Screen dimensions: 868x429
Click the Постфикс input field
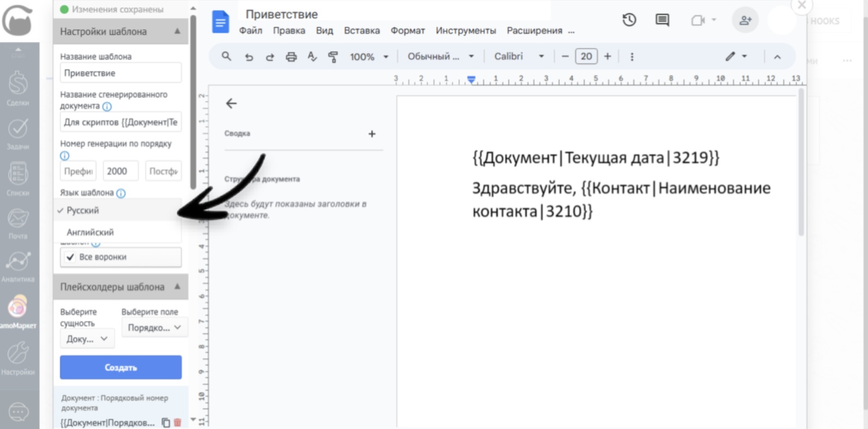(x=163, y=171)
